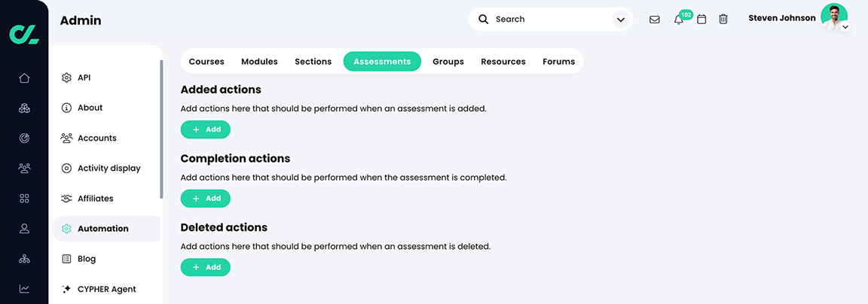Click the Automation gear icon
Image resolution: width=868 pixels, height=304 pixels.
pos(66,229)
